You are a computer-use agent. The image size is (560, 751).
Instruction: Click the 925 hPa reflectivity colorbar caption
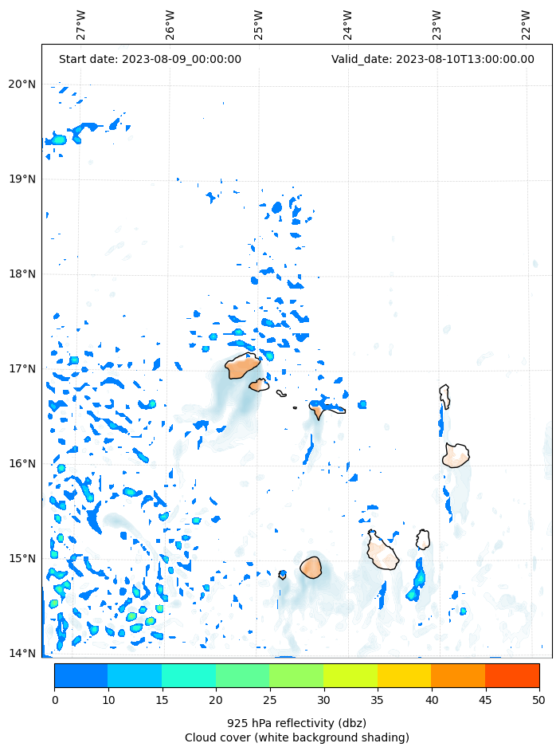[x=296, y=723]
